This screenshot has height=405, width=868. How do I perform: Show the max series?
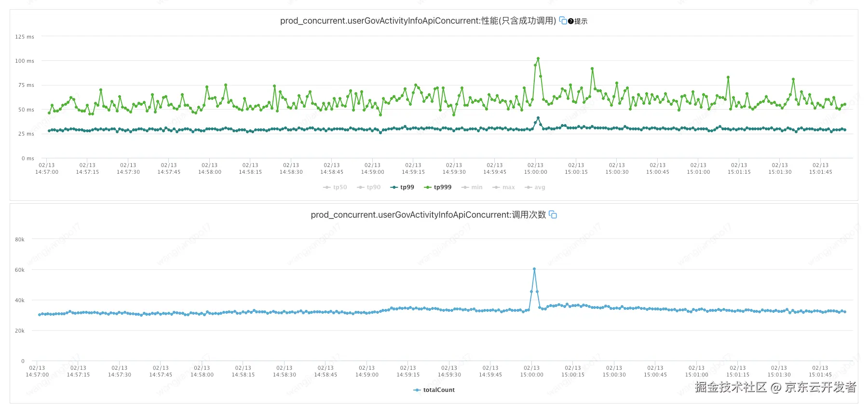coord(503,187)
